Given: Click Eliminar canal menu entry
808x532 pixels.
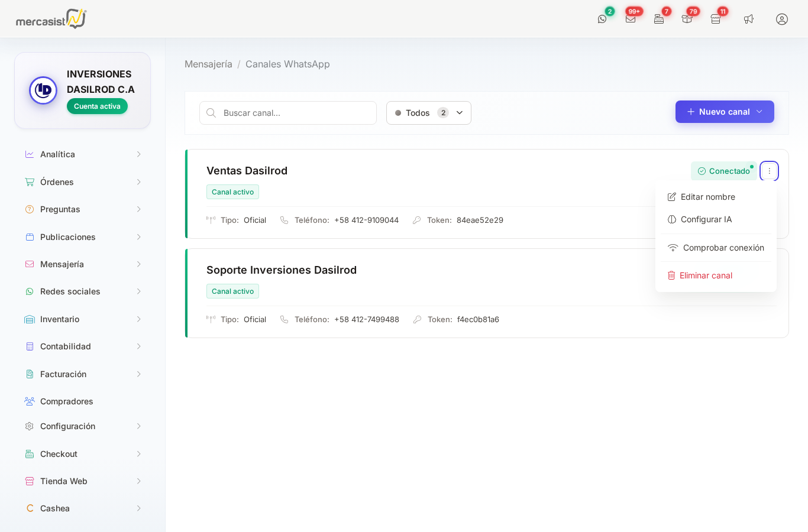Looking at the screenshot, I should pyautogui.click(x=705, y=275).
